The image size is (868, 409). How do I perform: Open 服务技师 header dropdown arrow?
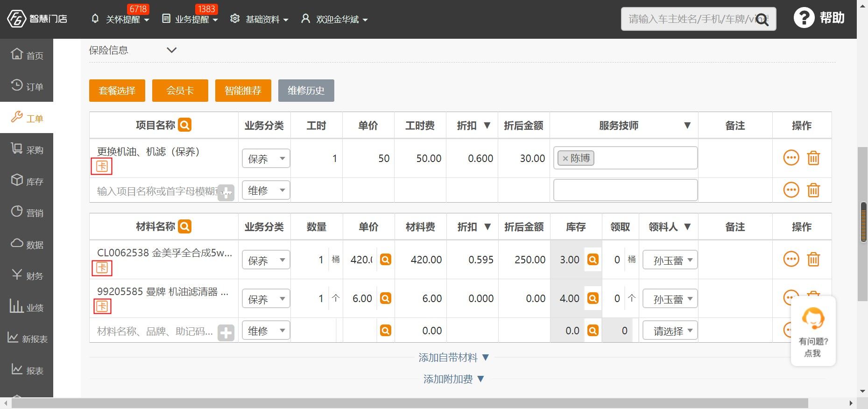click(687, 125)
